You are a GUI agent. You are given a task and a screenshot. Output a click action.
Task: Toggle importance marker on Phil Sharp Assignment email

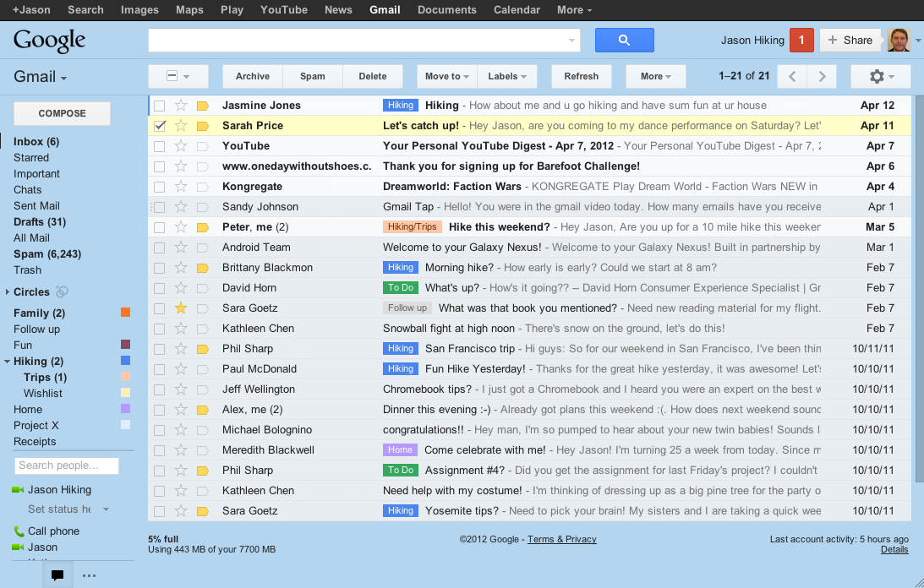(203, 471)
